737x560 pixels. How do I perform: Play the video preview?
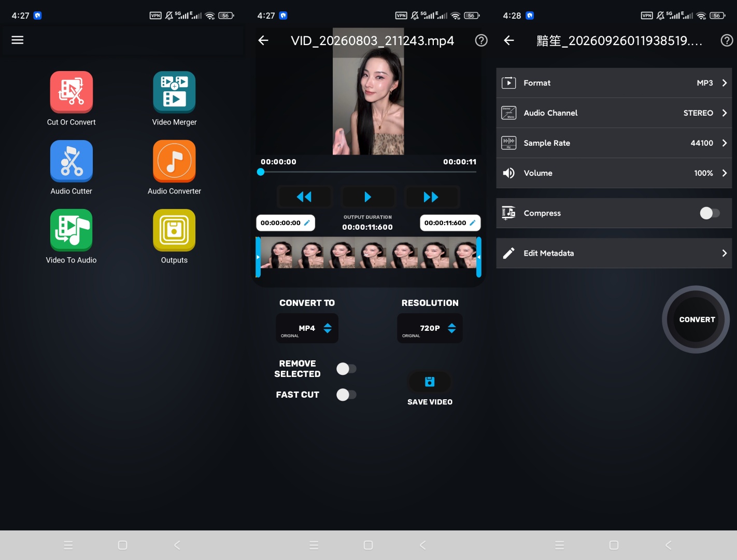coord(368,197)
